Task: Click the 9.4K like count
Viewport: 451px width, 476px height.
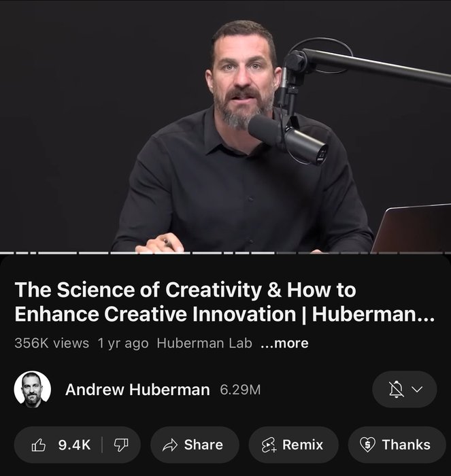Action: pyautogui.click(x=74, y=445)
